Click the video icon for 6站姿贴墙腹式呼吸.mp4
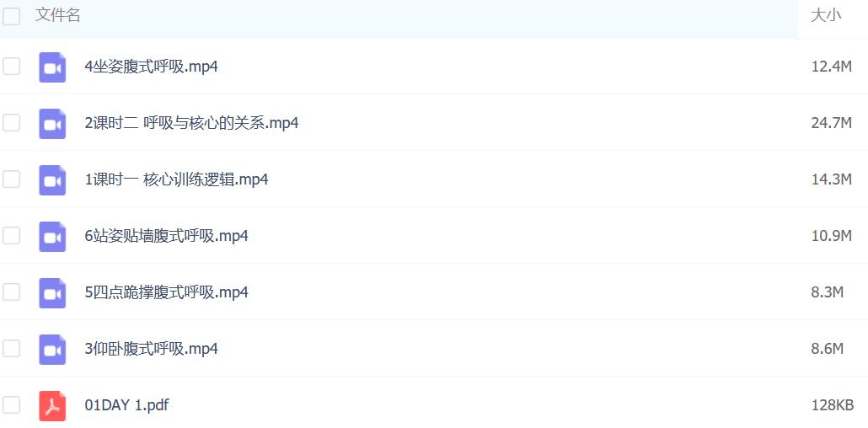The image size is (868, 428). coord(52,237)
